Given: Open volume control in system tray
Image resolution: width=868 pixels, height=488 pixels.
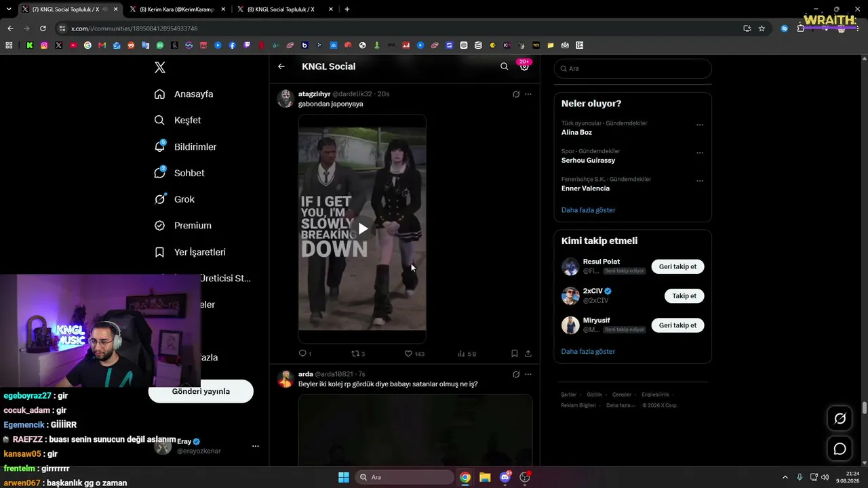Looking at the screenshot, I should click(x=825, y=477).
